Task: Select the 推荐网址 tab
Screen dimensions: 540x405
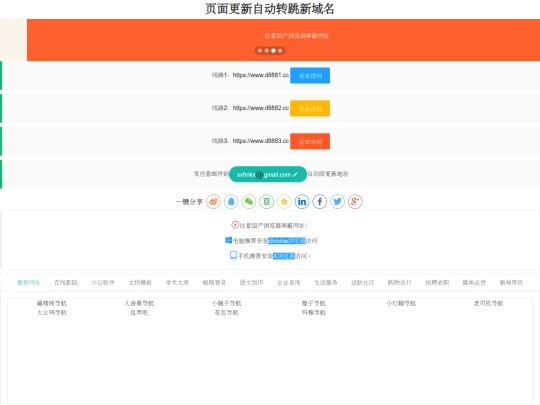Action: (x=29, y=283)
